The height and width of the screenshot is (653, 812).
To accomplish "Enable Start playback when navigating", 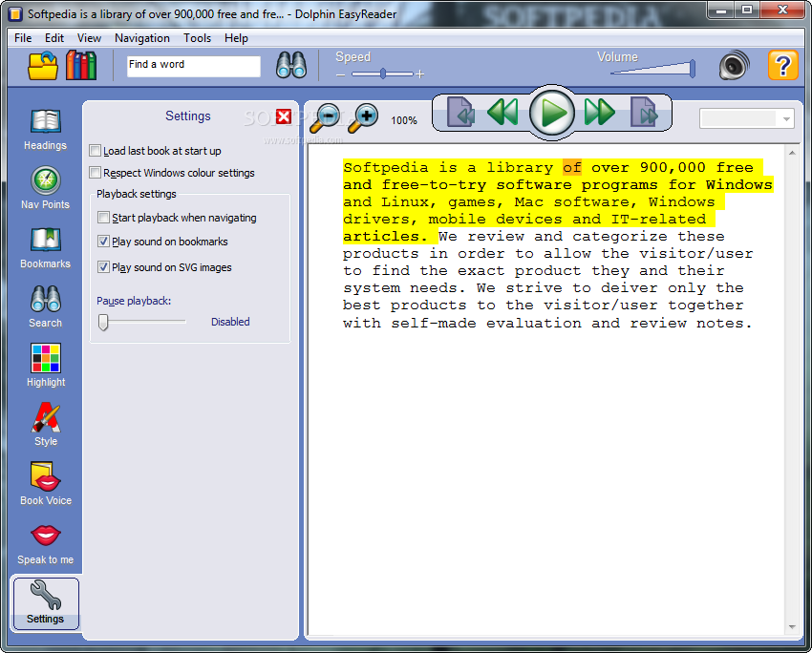I will (103, 218).
